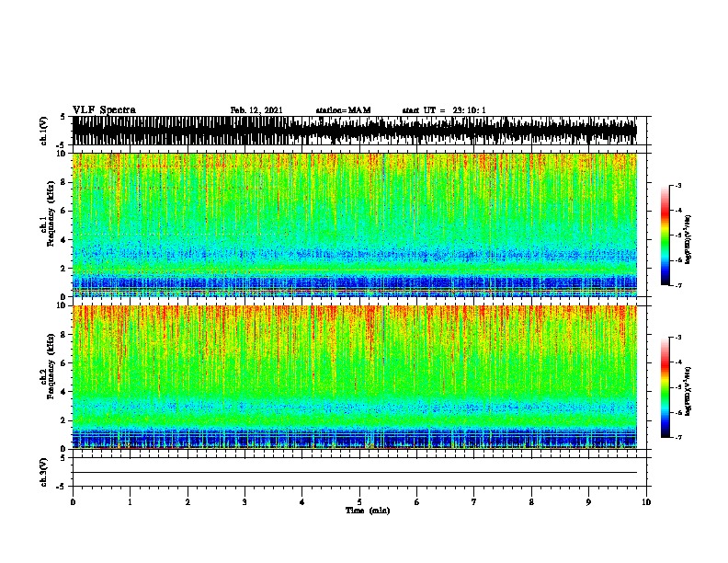Click the time axis tick label "8"

point(531,502)
